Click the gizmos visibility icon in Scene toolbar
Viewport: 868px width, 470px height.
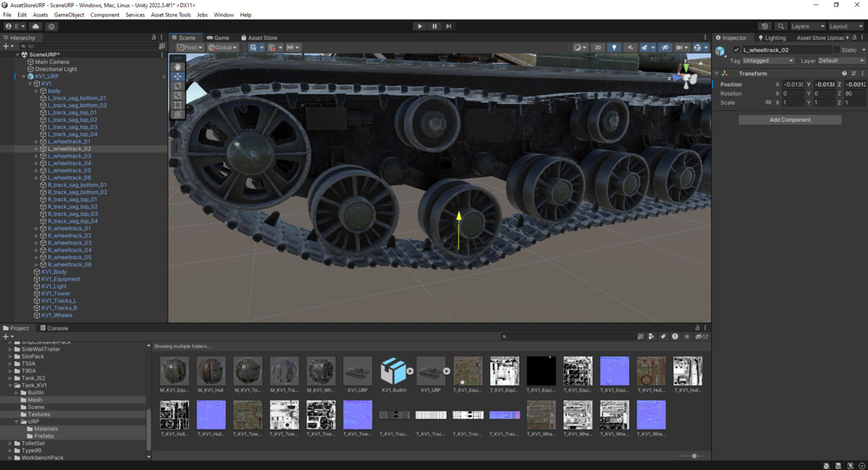pyautogui.click(x=697, y=47)
